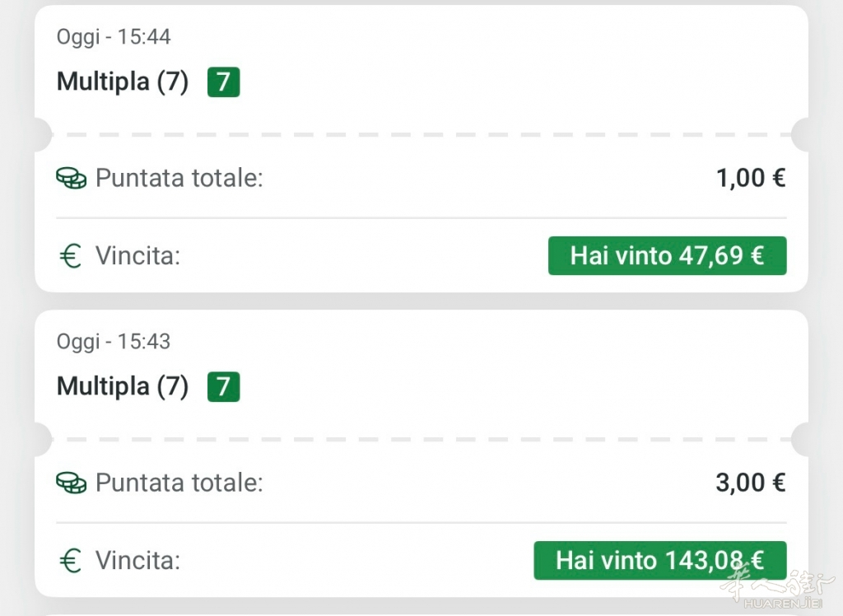The image size is (843, 616).
Task: Click the Vincita label on the 15:44 bet
Action: (x=137, y=256)
